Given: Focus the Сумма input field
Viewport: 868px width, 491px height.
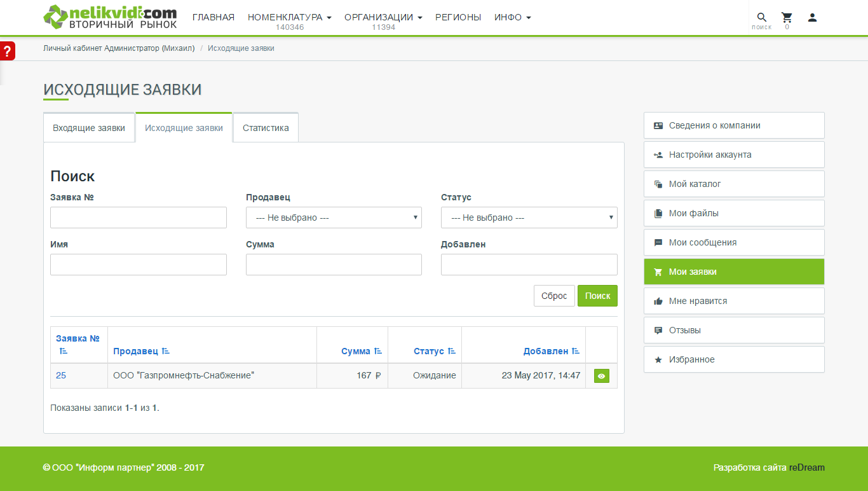Looking at the screenshot, I should pyautogui.click(x=334, y=265).
